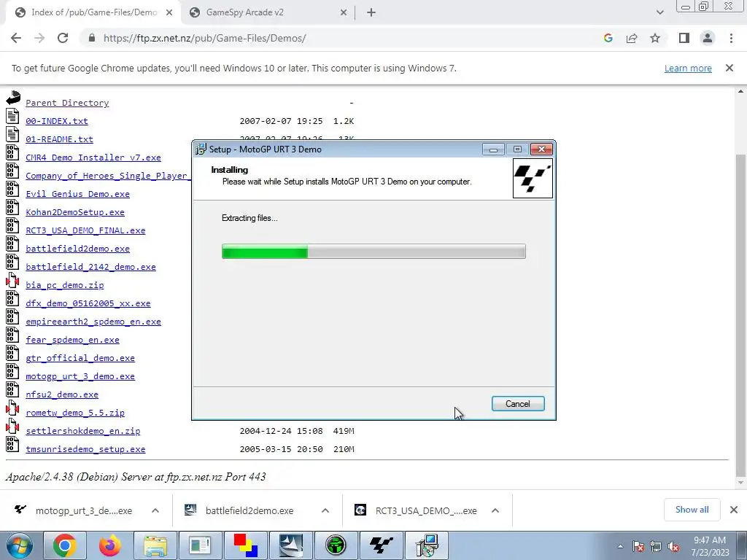The height and width of the screenshot is (560, 747).
Task: Download CMR4_Demo_Installer_v7.exe
Action: (93, 157)
